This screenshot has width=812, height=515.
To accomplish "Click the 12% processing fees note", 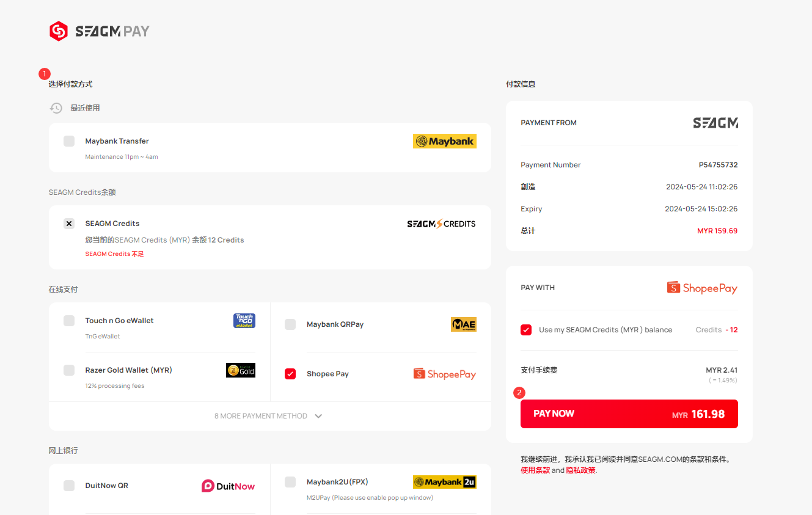I will tap(115, 386).
